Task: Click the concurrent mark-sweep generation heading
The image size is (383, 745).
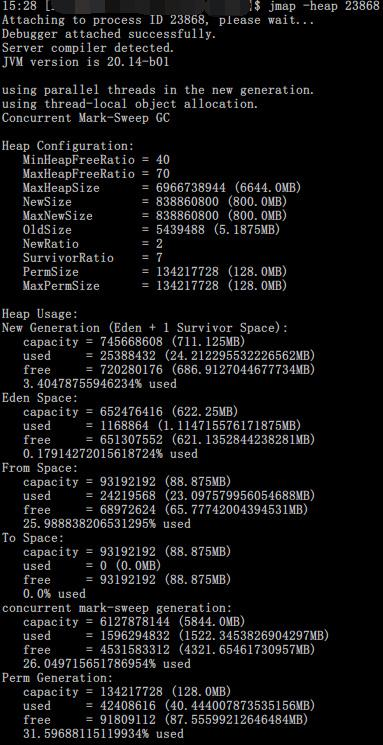Action: pyautogui.click(x=117, y=608)
